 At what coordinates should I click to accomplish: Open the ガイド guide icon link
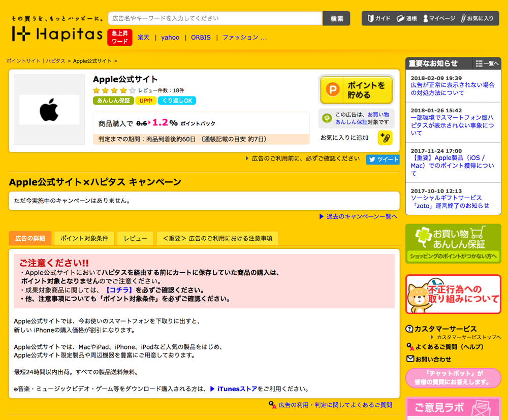pos(379,18)
